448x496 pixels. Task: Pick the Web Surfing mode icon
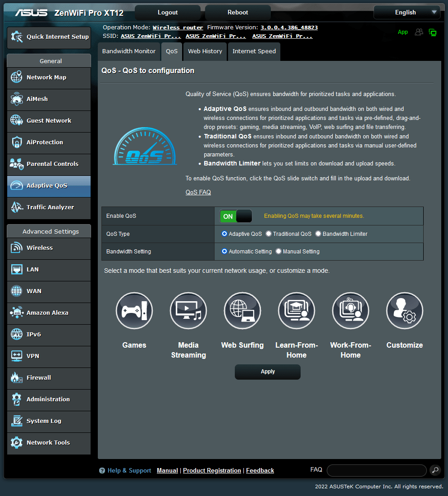tap(242, 311)
